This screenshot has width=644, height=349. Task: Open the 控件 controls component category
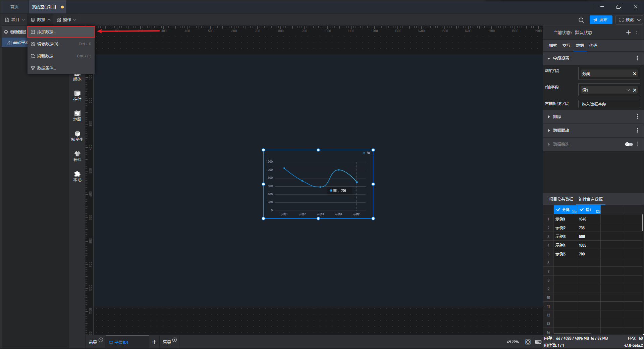[x=77, y=96]
